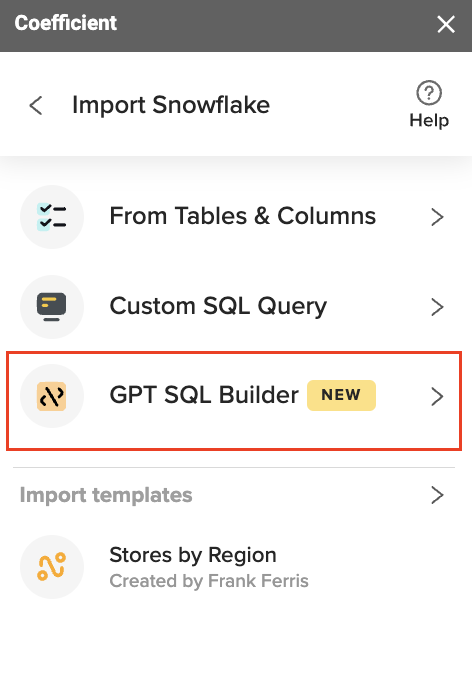Click the Help label text
This screenshot has width=472, height=698.
(x=429, y=120)
